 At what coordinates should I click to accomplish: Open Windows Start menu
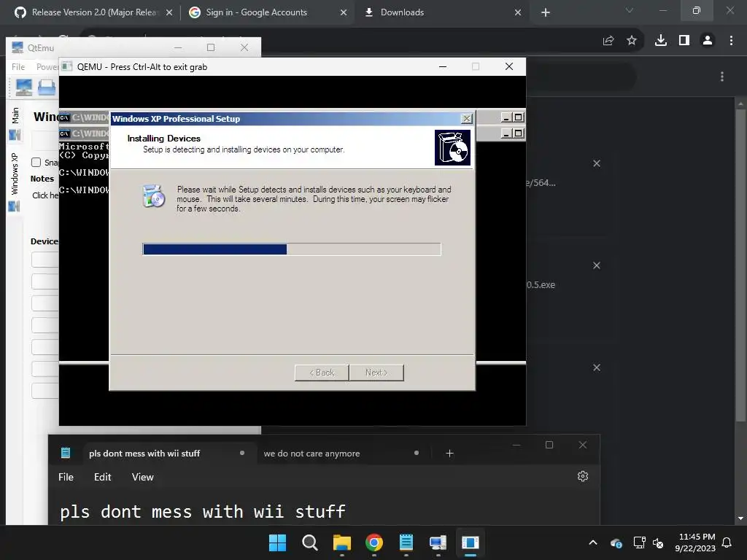click(x=277, y=542)
